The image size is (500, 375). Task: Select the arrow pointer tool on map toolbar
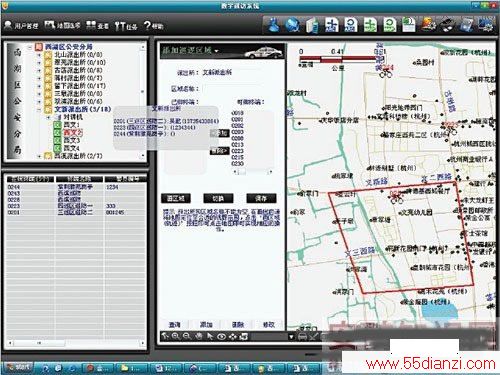pos(210,336)
